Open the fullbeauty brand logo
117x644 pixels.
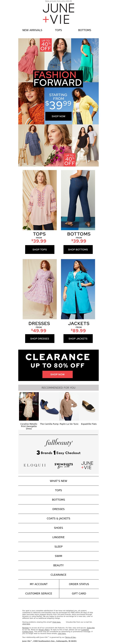(x=59, y=442)
